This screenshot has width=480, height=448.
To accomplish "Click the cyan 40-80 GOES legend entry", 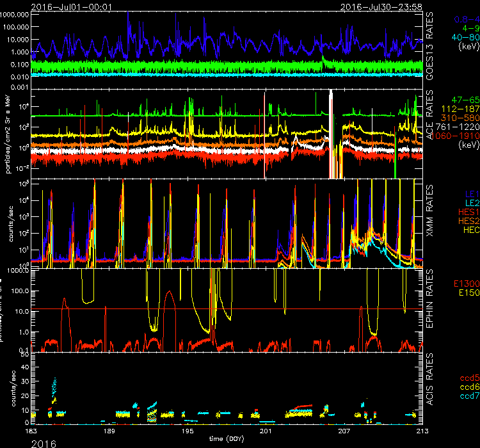I will click(464, 38).
